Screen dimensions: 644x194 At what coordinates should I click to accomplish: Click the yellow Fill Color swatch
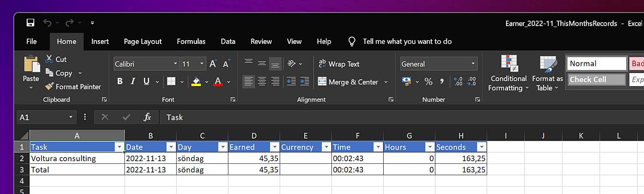click(x=196, y=82)
